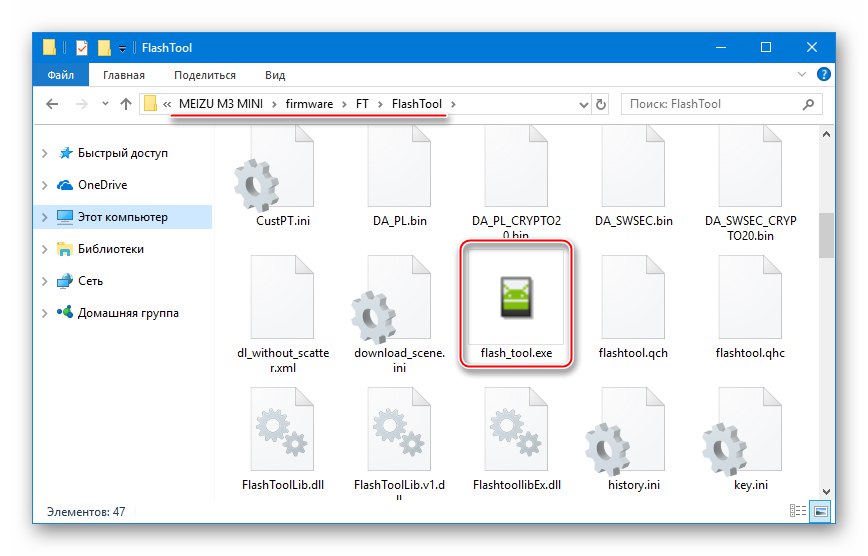Expand Домашняя группа tree node
The height and width of the screenshot is (556, 868).
45,313
